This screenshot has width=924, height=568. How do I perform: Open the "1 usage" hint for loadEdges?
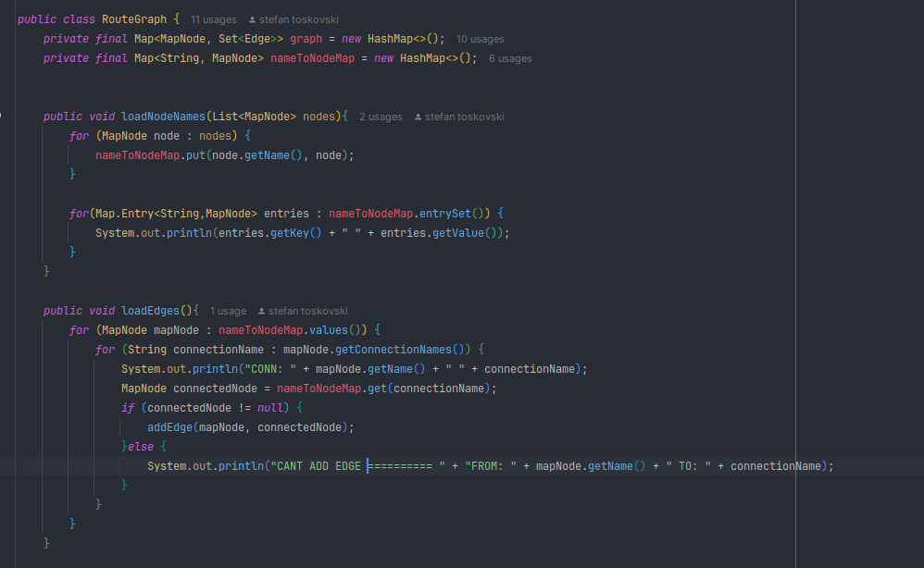coord(228,312)
